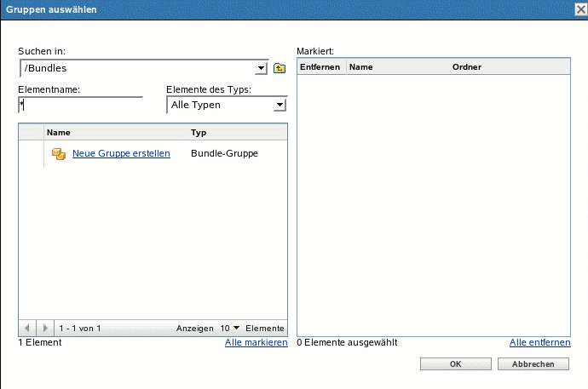Screen dimensions: 588x389
Task: Cancel with the Abbrechen button
Action: pos(533,364)
